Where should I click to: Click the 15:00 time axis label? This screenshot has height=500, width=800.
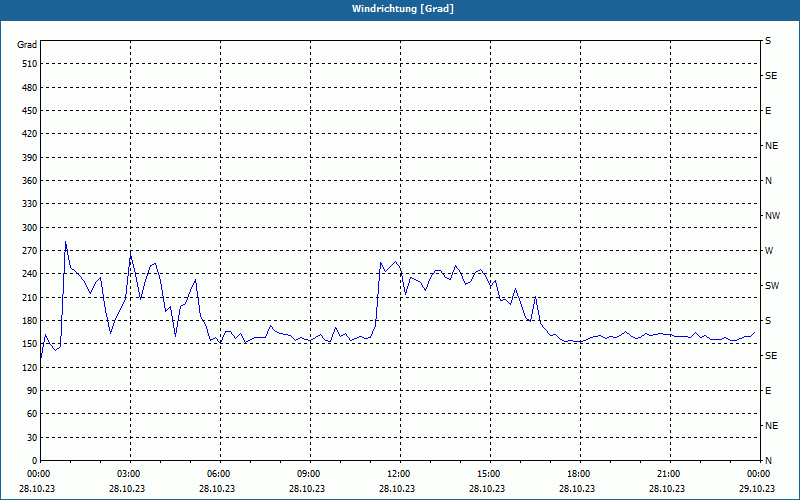[488, 474]
